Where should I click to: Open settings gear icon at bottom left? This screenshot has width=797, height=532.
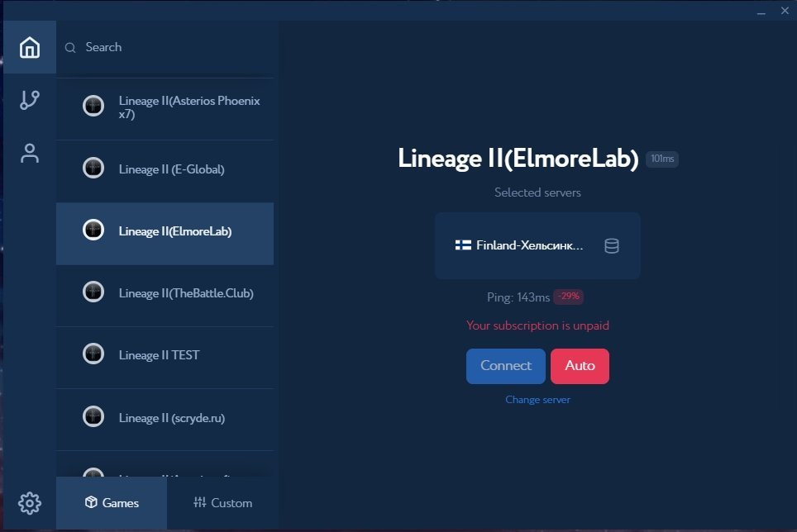click(30, 502)
